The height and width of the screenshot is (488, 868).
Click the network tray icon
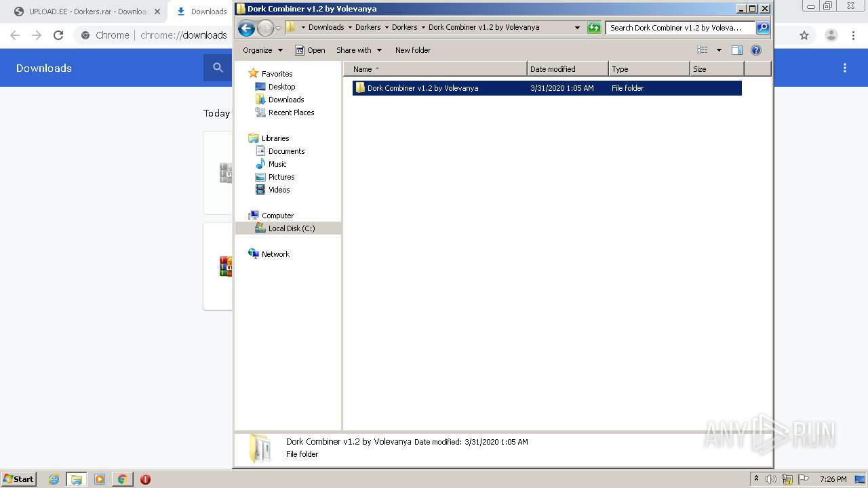pyautogui.click(x=787, y=479)
